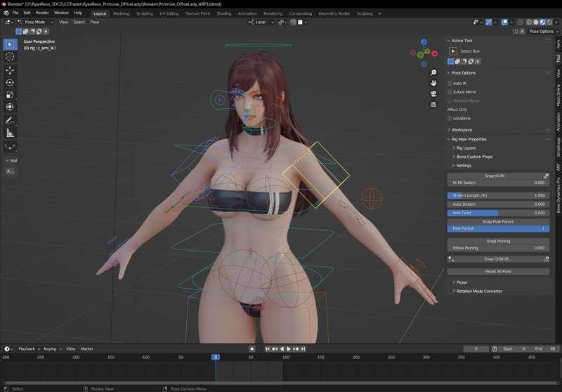Open the Local transform orientation dropdown
The width and height of the screenshot is (562, 392).
pyautogui.click(x=261, y=22)
